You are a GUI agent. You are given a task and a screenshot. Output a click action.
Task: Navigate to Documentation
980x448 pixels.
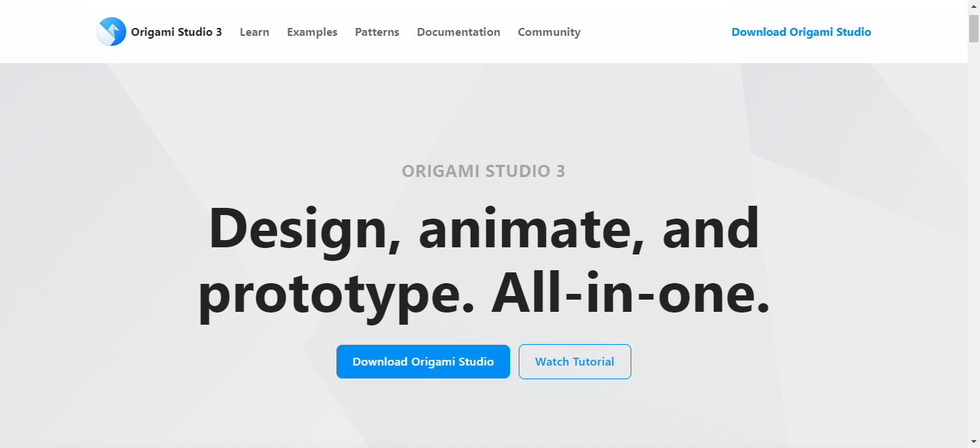pos(458,32)
